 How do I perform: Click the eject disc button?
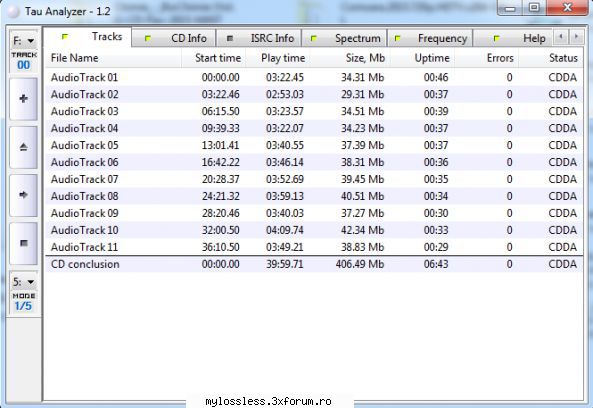[23, 147]
